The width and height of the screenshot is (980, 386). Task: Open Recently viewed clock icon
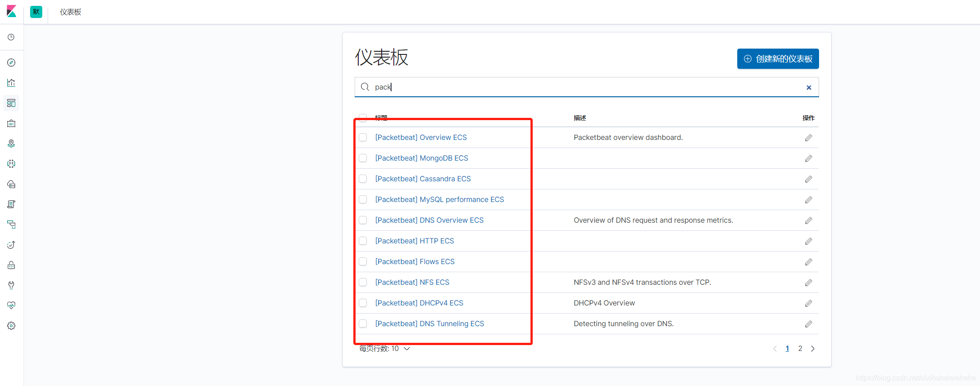coord(11,37)
